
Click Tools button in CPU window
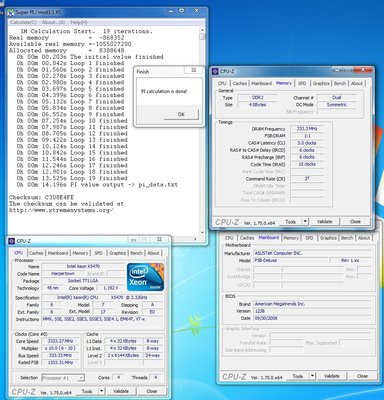(87, 391)
